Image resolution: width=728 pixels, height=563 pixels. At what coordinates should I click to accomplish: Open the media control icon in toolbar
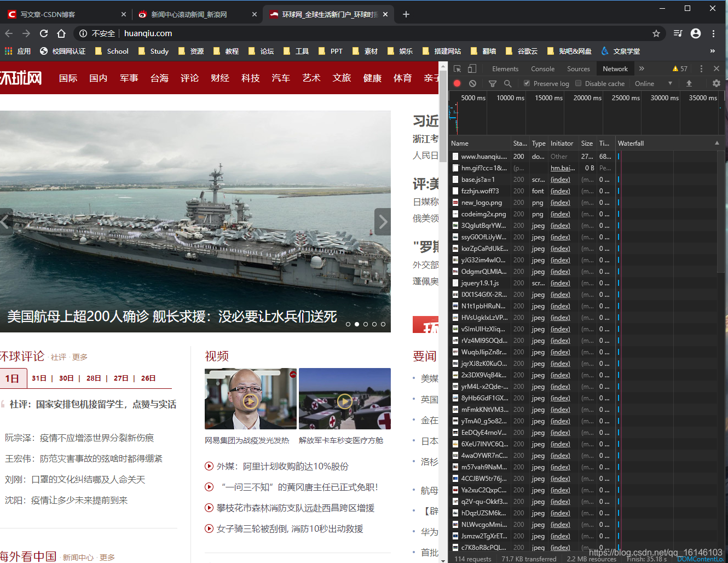tap(678, 33)
